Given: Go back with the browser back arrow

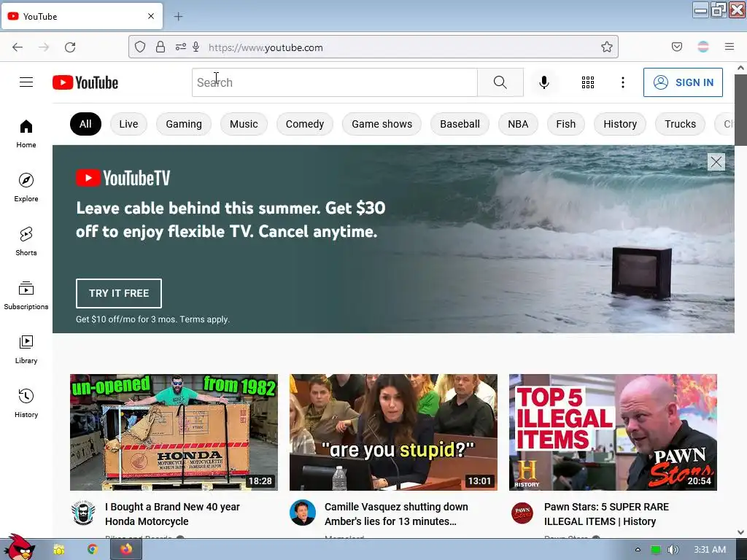Looking at the screenshot, I should tap(18, 47).
